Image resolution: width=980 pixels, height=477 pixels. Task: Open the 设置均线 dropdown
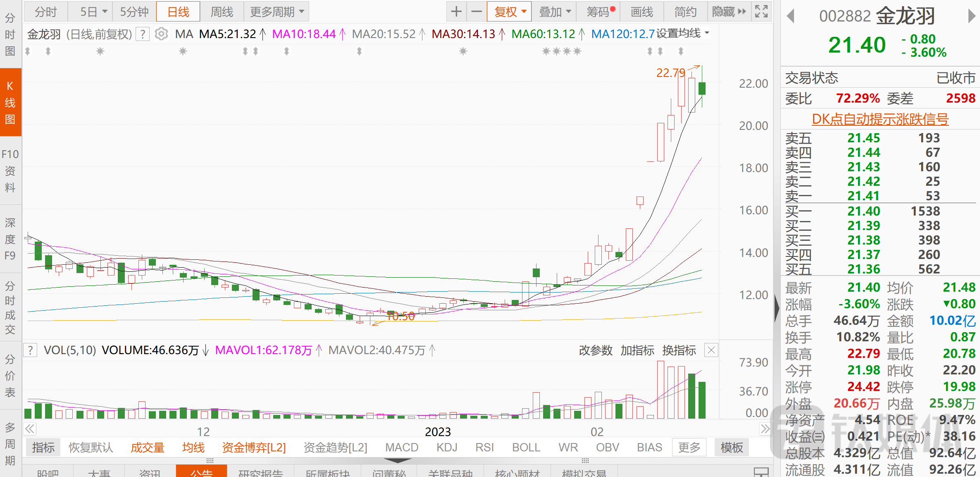tap(683, 33)
